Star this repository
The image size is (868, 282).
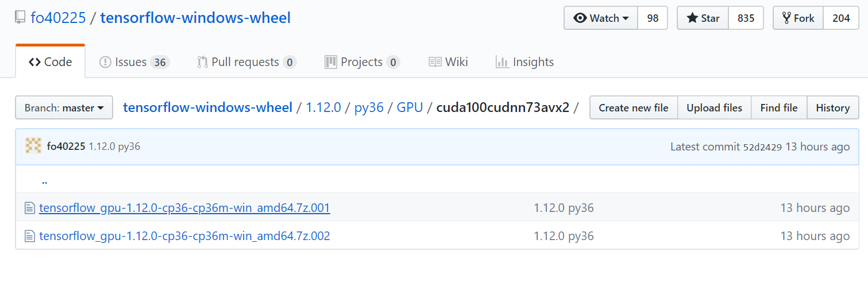[703, 18]
